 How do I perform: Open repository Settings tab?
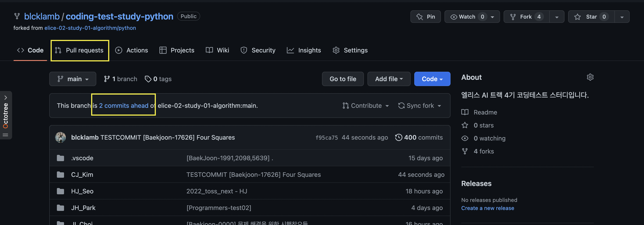350,50
